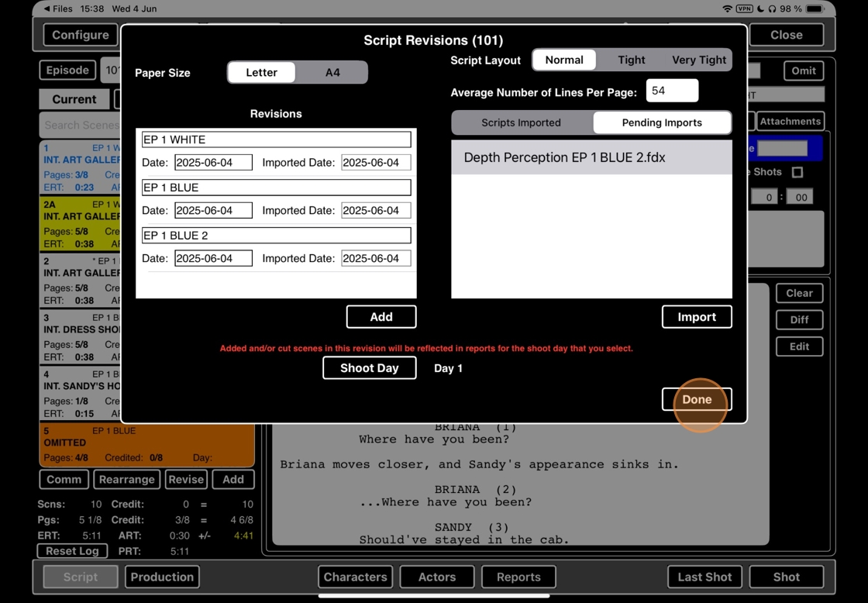
Task: Click the Edit button
Action: tap(799, 346)
